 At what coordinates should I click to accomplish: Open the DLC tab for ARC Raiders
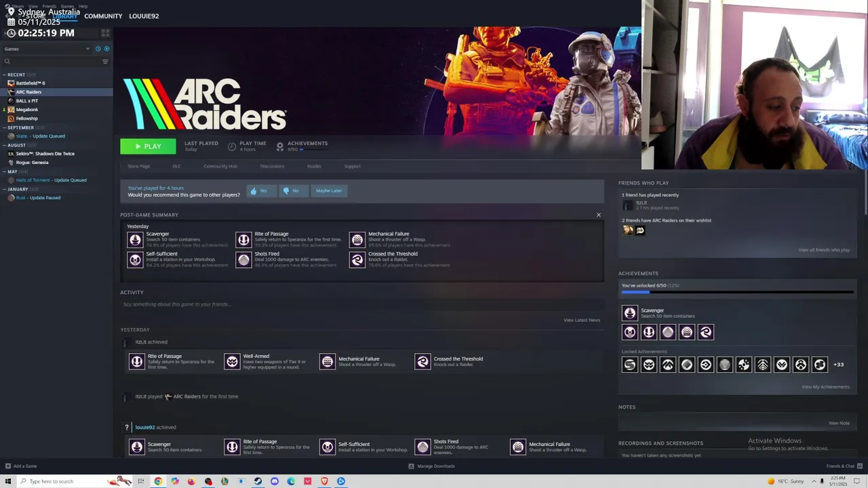point(176,166)
